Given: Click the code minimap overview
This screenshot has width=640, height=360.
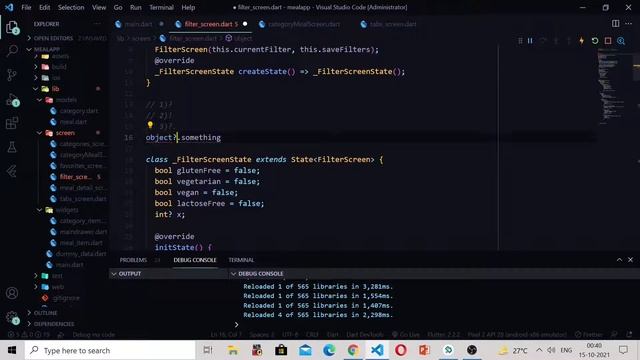Looking at the screenshot, I should [611, 87].
